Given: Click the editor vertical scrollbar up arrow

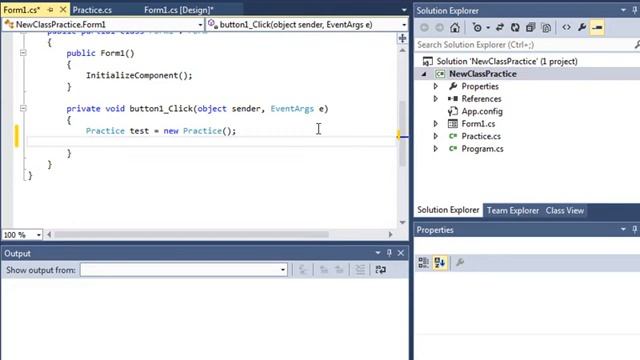Looking at the screenshot, I should pyautogui.click(x=402, y=51).
